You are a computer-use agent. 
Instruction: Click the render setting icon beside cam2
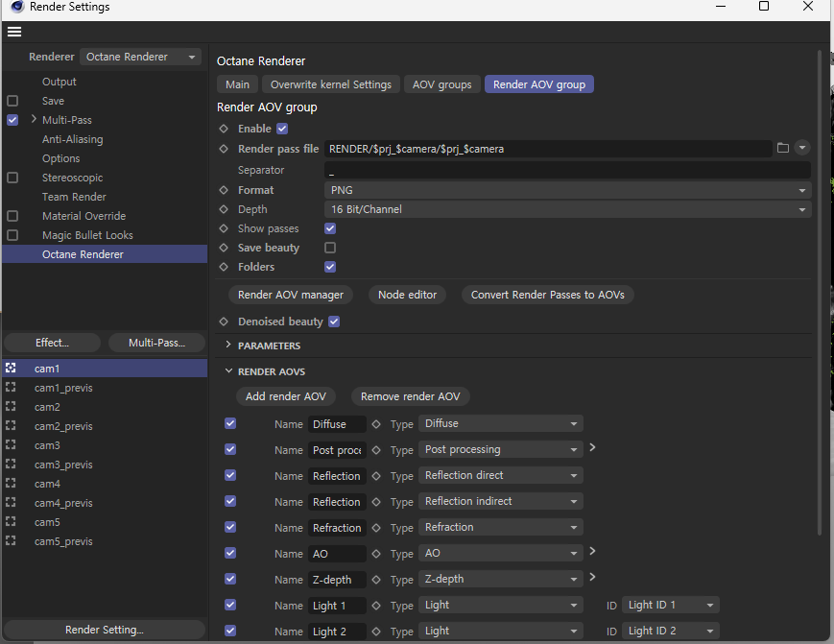click(x=11, y=406)
